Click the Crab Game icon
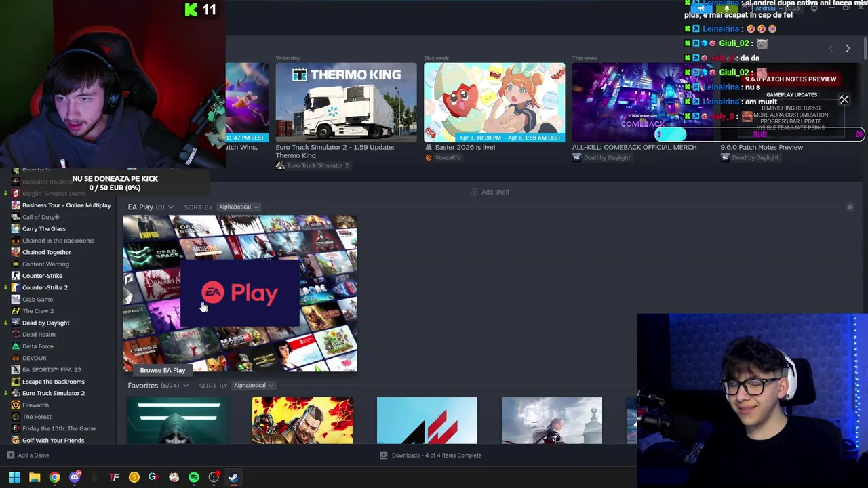Viewport: 868px width, 488px height. [16, 299]
